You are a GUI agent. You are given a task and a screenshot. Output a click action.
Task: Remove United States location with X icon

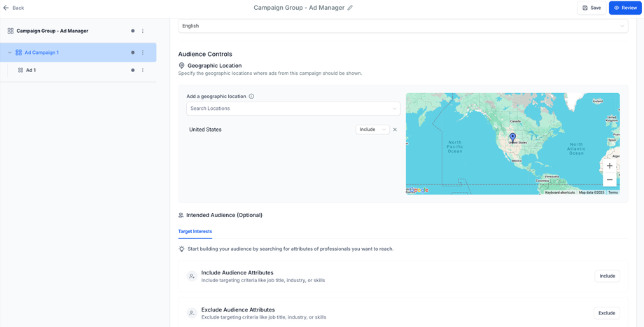click(x=395, y=130)
